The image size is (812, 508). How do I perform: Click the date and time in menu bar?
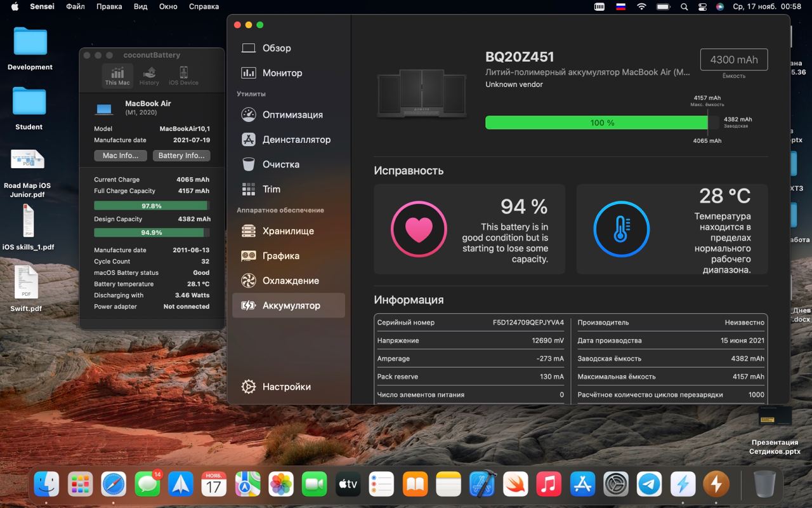coord(767,6)
